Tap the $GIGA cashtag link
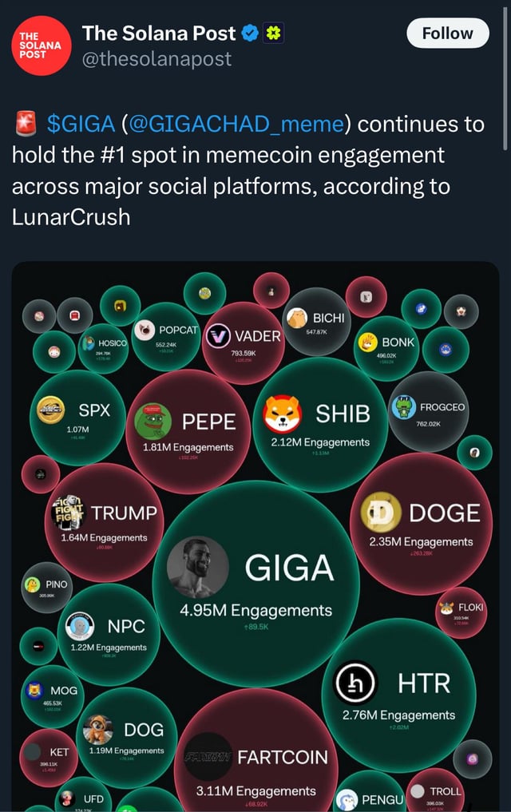The height and width of the screenshot is (812, 511). point(81,125)
